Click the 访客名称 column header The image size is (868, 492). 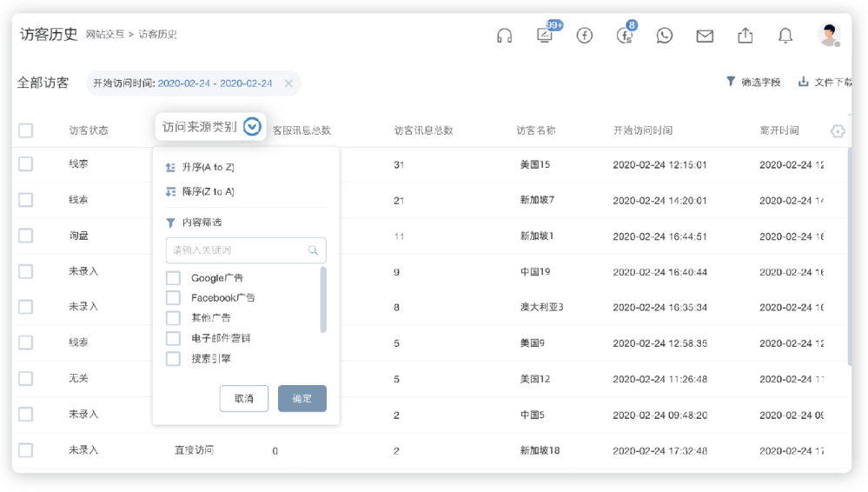[x=536, y=130]
